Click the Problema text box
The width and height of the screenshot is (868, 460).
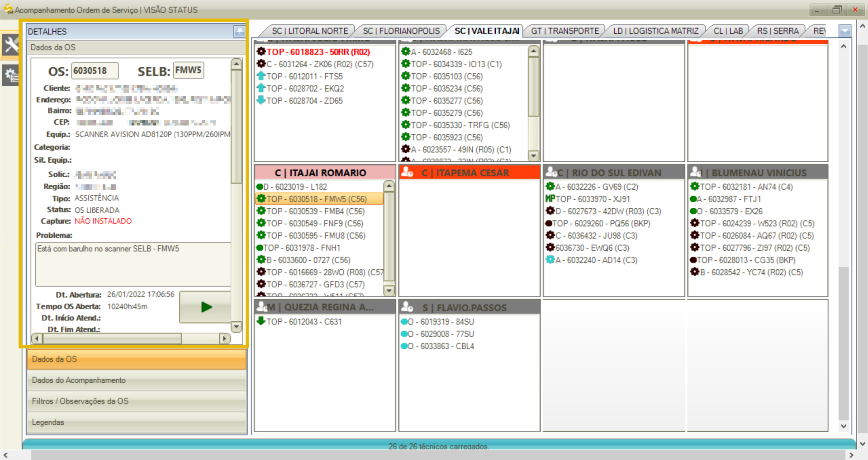point(133,264)
